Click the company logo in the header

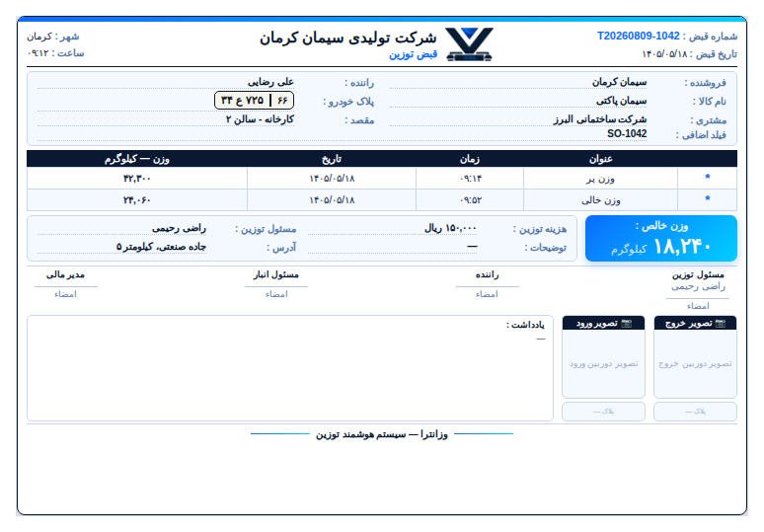[470, 44]
